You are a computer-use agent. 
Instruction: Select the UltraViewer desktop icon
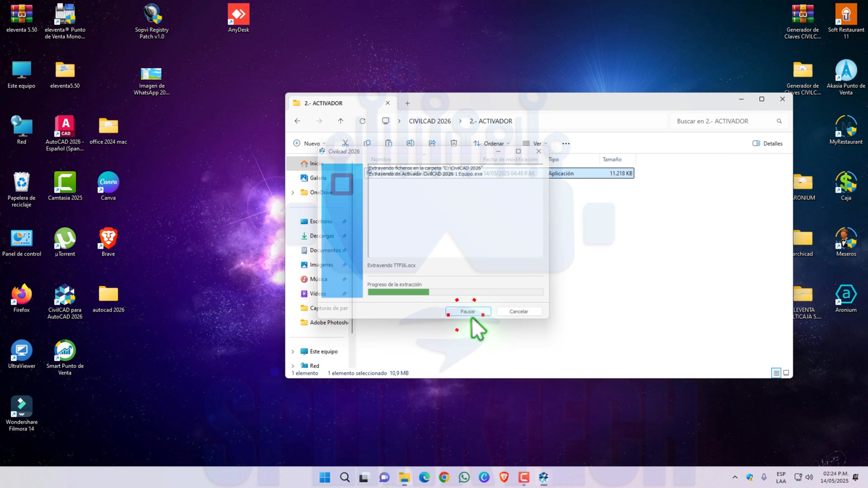click(22, 354)
